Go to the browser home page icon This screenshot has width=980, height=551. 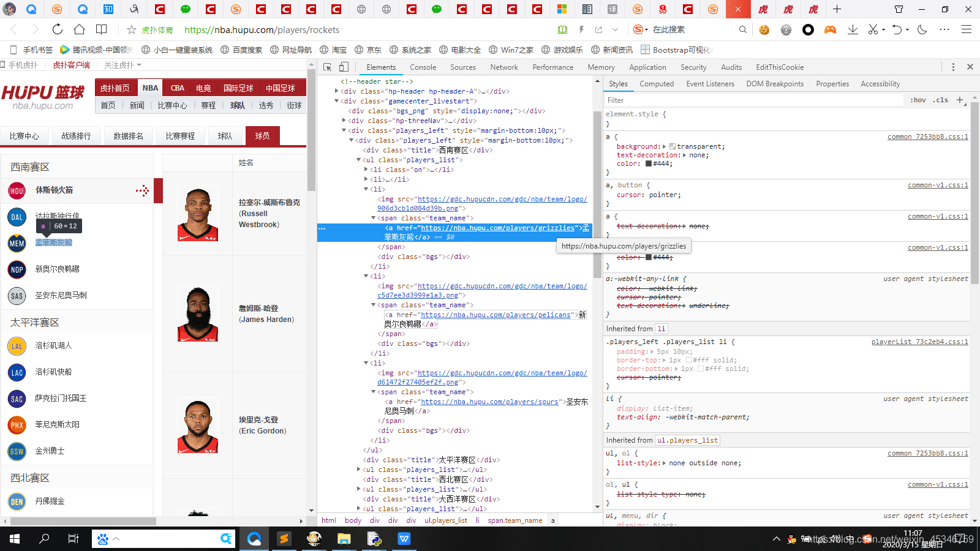point(79,29)
